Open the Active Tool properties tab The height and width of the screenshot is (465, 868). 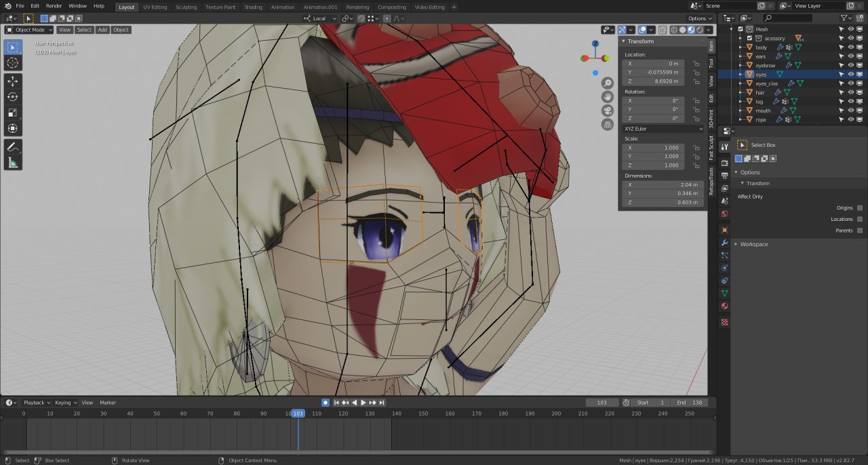[x=724, y=146]
